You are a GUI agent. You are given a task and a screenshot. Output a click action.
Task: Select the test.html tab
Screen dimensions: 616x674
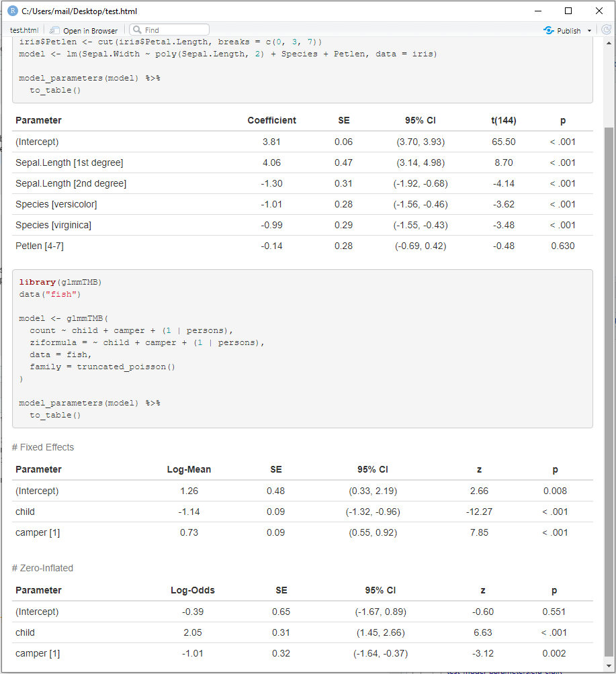(23, 30)
